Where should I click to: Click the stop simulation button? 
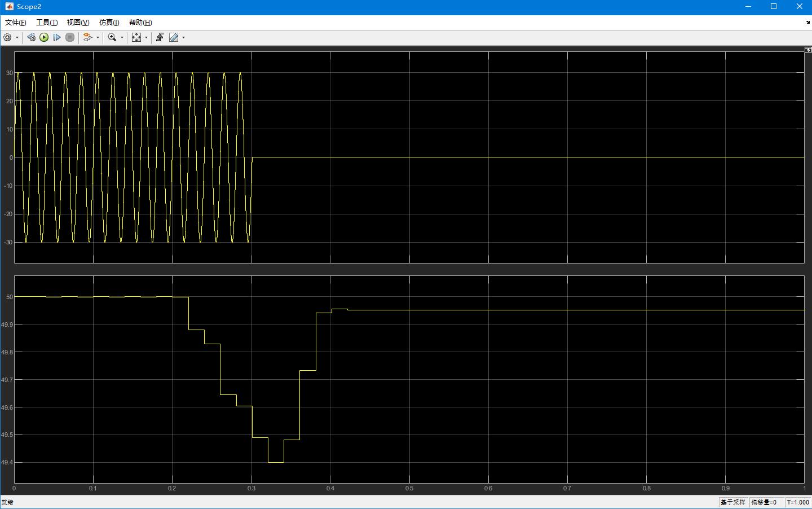[x=70, y=37]
